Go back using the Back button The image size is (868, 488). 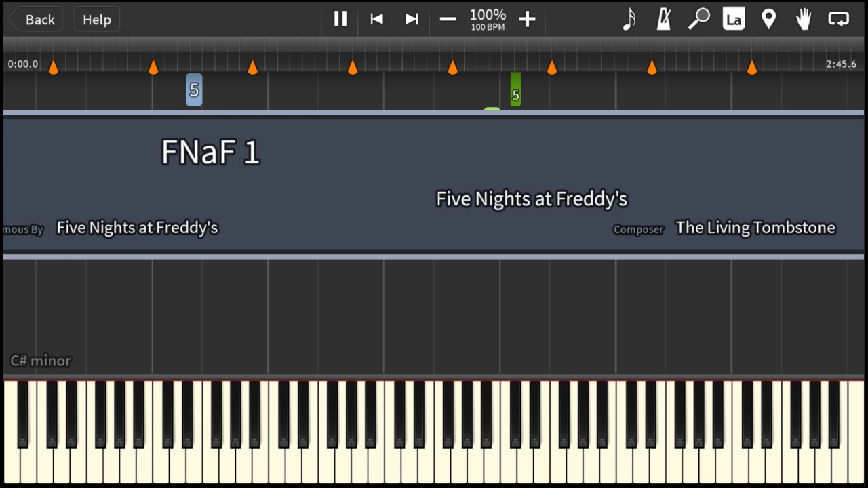tap(35, 20)
